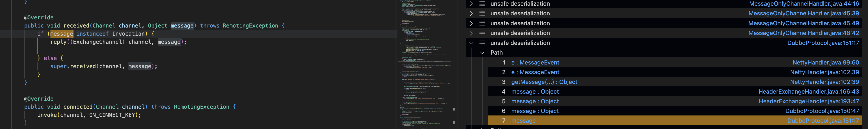The width and height of the screenshot is (868, 129).
Task: Click 'received' method name in declaration
Action: point(76,26)
